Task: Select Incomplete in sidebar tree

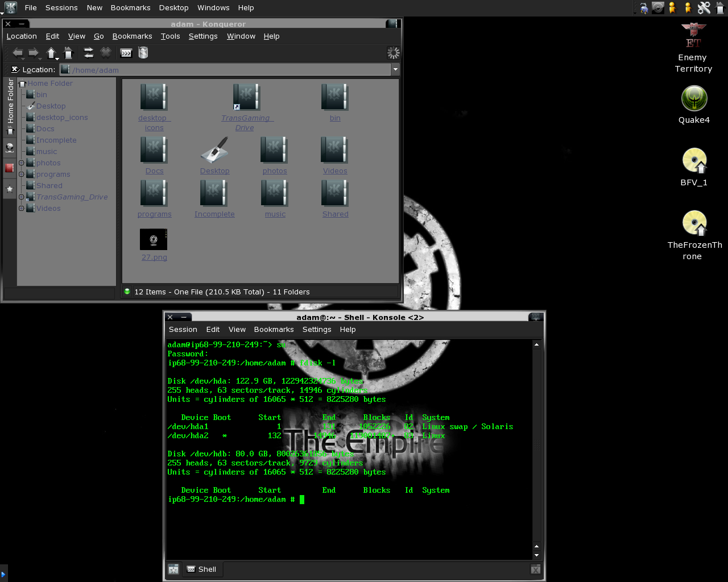Action: pos(56,140)
